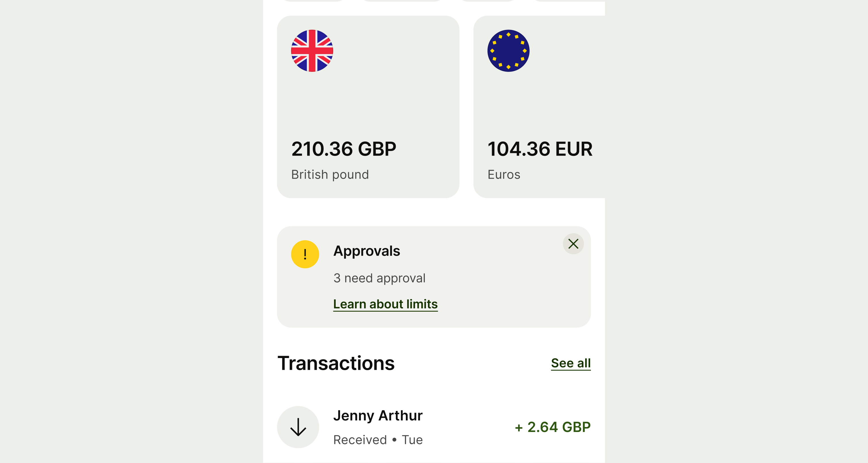Click the received arrow icon beside Jenny Arthur
The height and width of the screenshot is (463, 868).
point(298,427)
